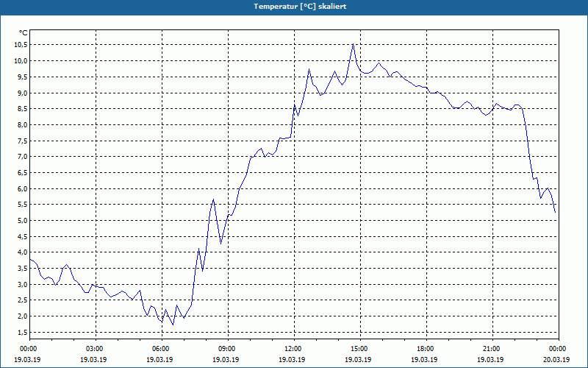Click the 18:00 time axis label
This screenshot has height=368, width=588.
pyautogui.click(x=426, y=349)
